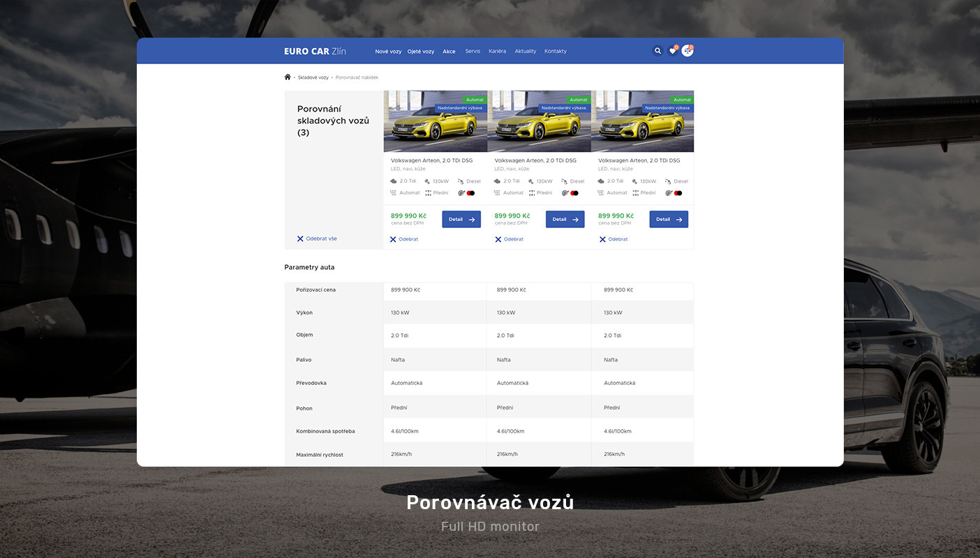This screenshot has width=980, height=558.
Task: Click the X icon beside Odebrat vše
Action: pos(300,239)
